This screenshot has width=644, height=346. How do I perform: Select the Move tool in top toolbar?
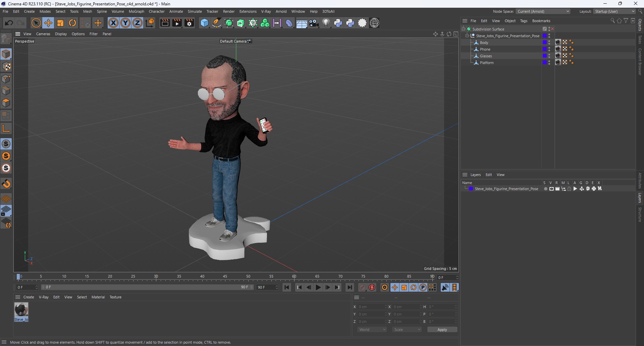(x=48, y=23)
